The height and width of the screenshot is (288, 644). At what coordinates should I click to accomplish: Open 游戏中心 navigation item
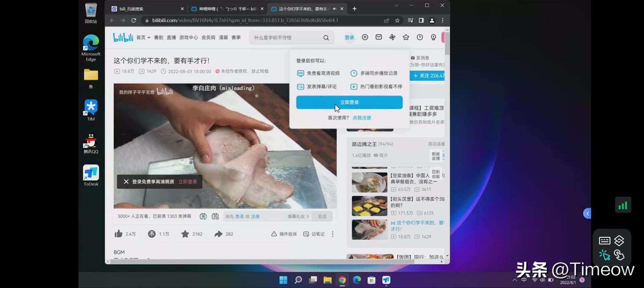pyautogui.click(x=189, y=38)
